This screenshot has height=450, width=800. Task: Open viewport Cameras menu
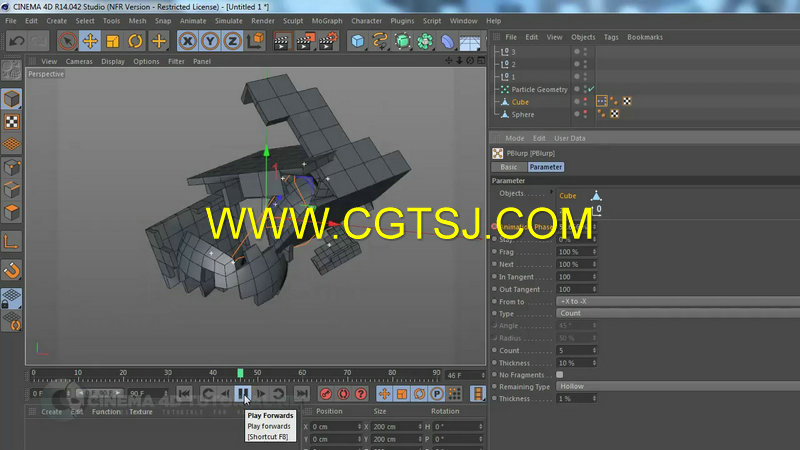79,61
